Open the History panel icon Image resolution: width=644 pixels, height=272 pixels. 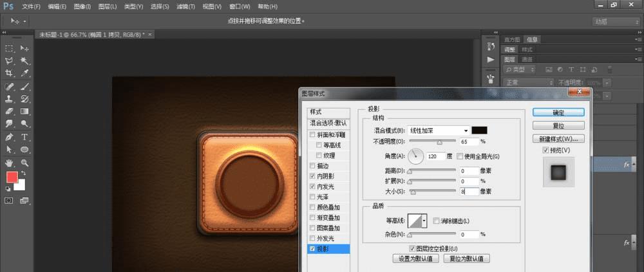click(x=490, y=46)
